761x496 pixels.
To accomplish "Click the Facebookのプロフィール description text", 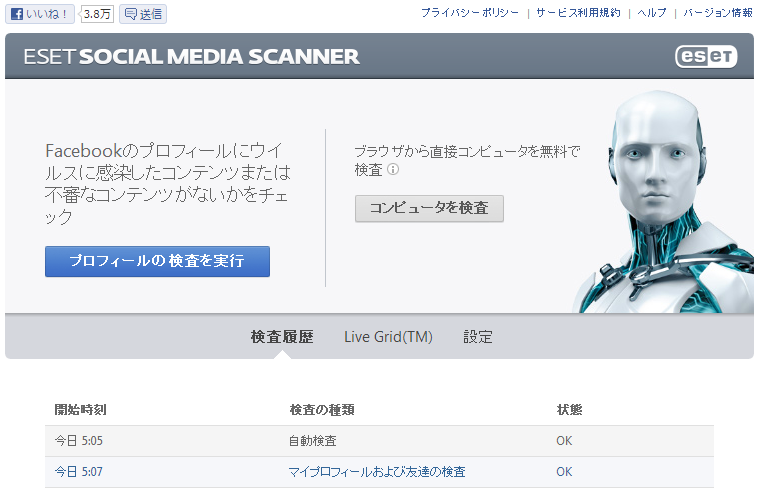I will tap(167, 183).
